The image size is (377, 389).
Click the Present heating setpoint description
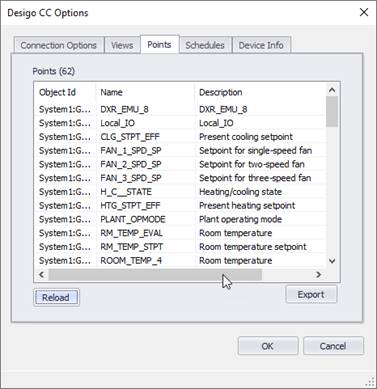tap(247, 206)
